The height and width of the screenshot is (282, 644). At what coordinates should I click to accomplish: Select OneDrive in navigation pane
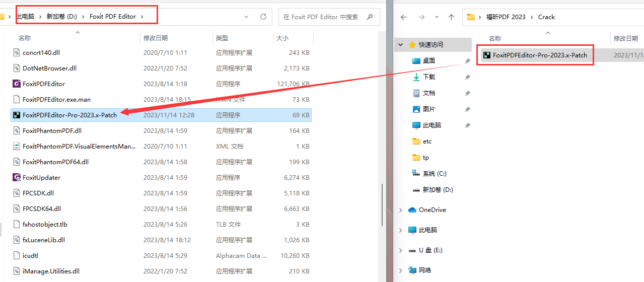point(433,210)
